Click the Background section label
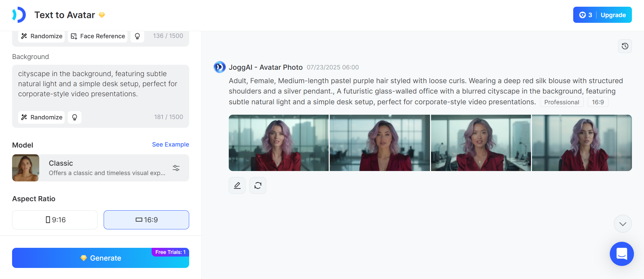 tap(31, 57)
